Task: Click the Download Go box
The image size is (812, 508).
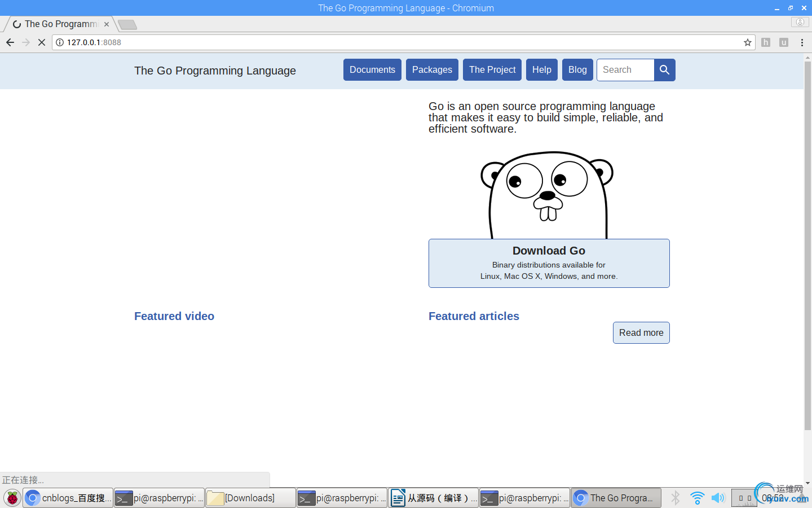Action: point(549,263)
